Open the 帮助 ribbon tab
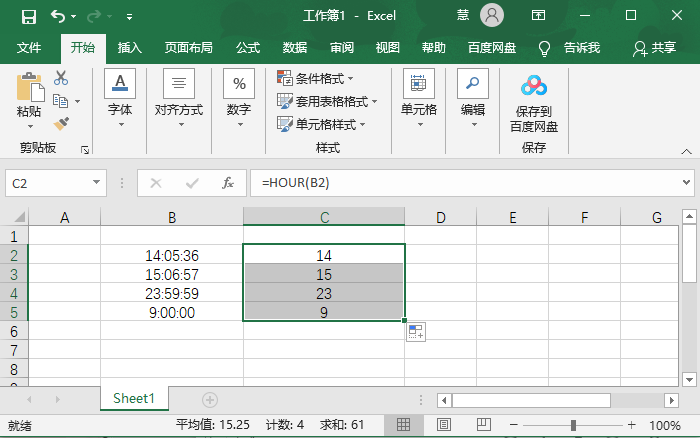The image size is (700, 438). point(434,47)
